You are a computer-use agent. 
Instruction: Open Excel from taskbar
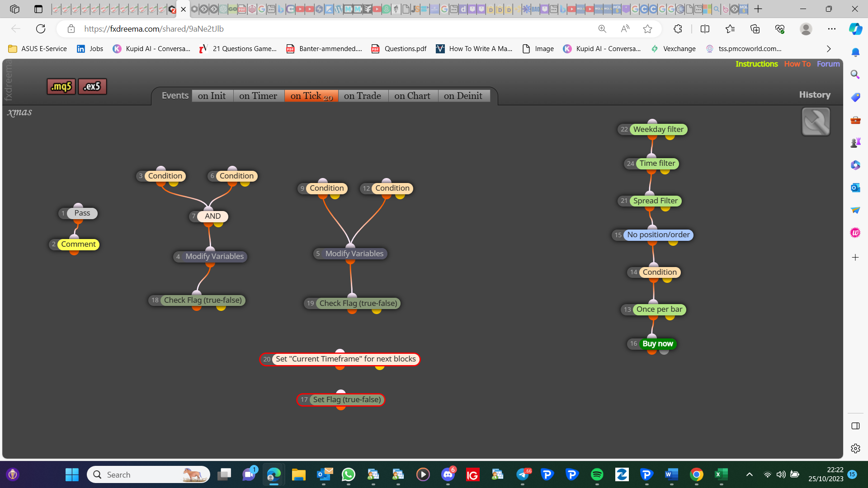(721, 474)
